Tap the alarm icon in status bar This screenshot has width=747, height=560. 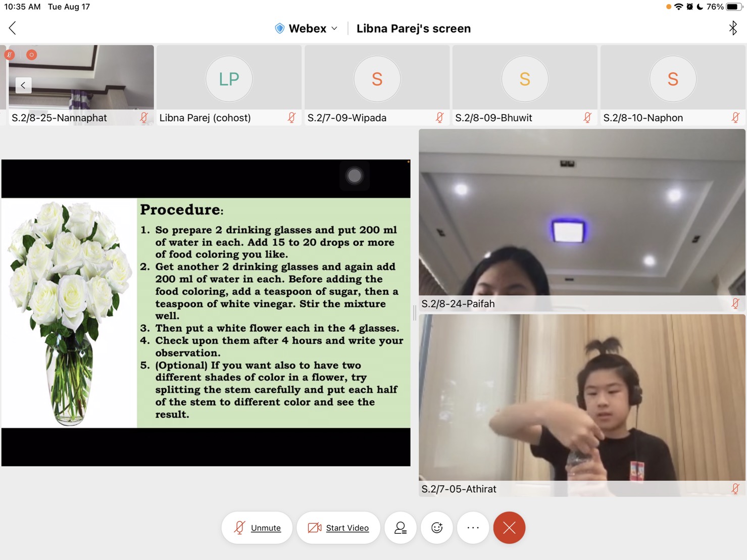click(690, 7)
